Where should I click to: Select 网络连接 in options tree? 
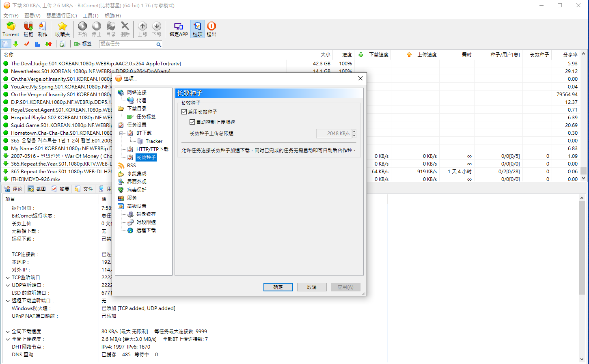pos(136,92)
